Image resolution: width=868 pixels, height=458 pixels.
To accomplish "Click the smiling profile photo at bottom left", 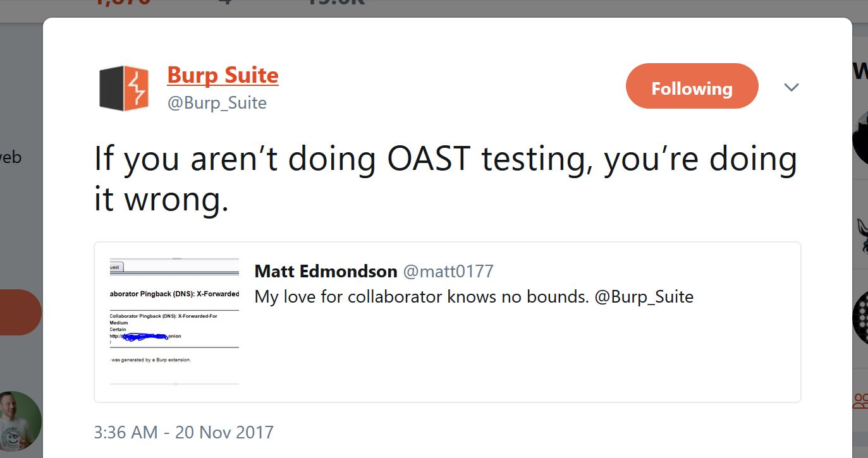I will [20, 421].
